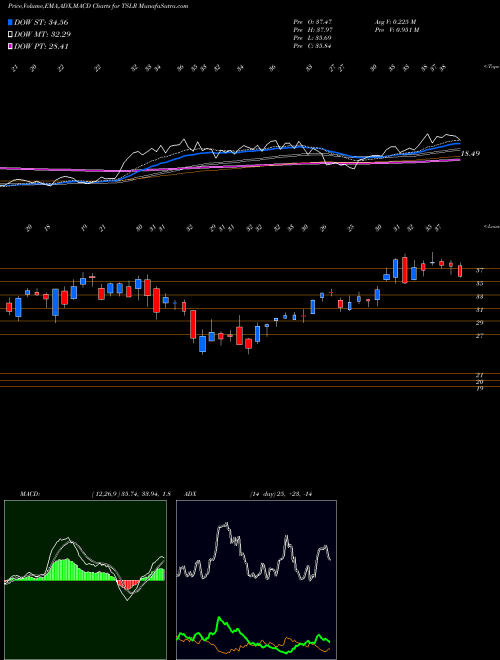Click the red MACD histogram bars
Image resolution: width=500 pixels, height=660 pixels.
(x=129, y=585)
